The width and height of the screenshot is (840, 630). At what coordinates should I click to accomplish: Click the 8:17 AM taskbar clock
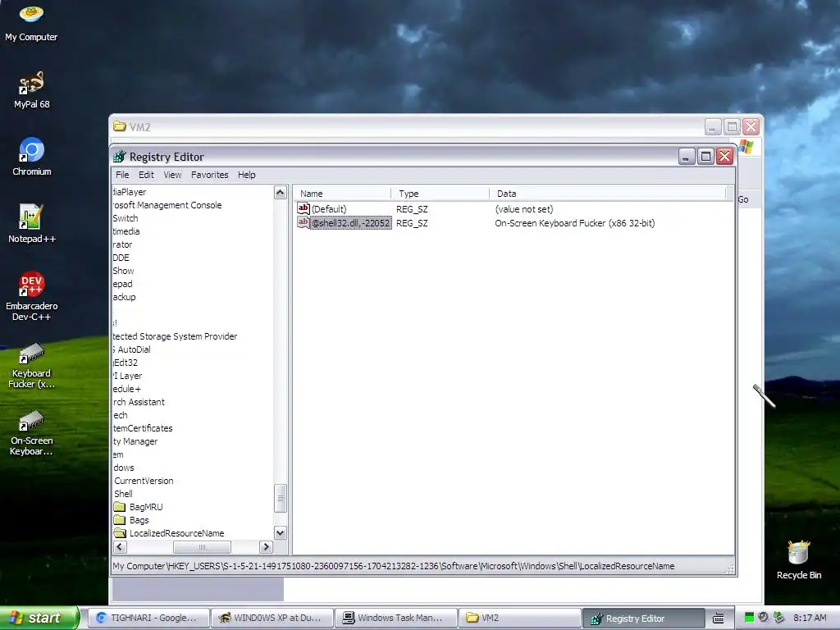pos(810,618)
